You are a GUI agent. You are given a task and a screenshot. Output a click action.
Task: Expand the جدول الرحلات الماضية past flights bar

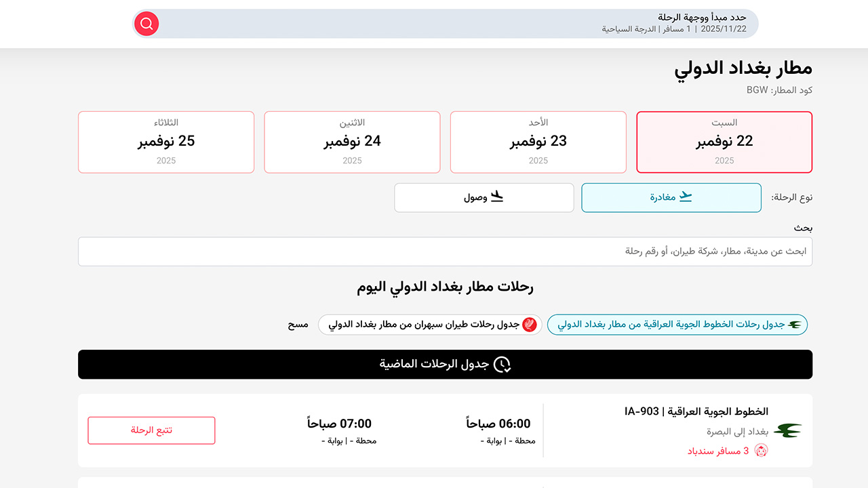(445, 365)
